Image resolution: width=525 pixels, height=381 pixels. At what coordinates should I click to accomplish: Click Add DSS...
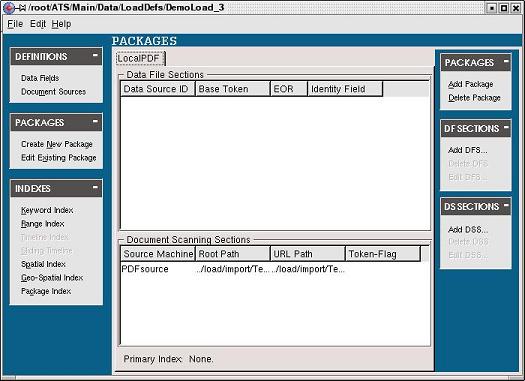[x=468, y=230]
